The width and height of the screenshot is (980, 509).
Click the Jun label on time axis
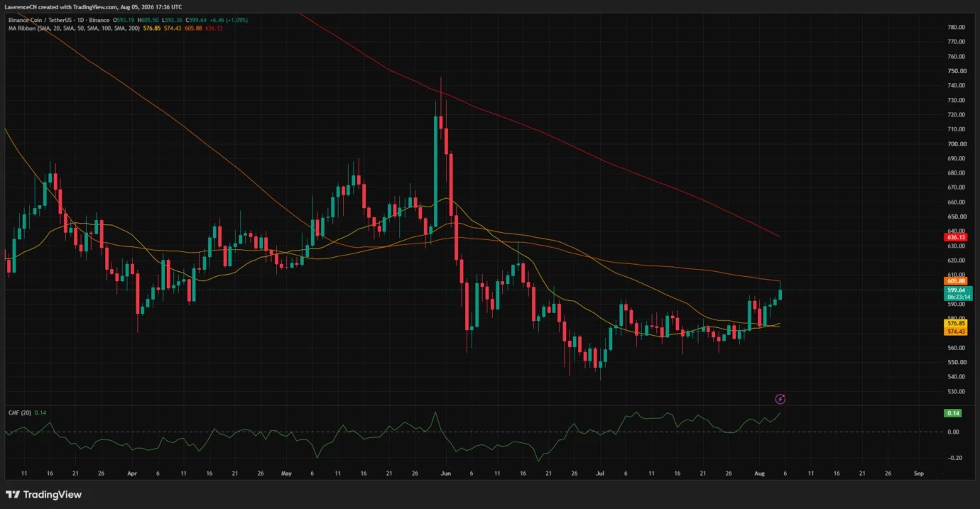click(x=446, y=473)
